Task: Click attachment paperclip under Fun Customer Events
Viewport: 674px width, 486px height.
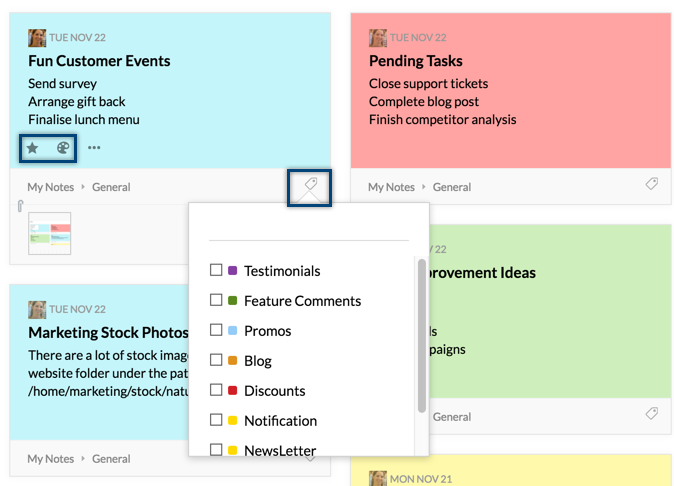Action: (19, 207)
